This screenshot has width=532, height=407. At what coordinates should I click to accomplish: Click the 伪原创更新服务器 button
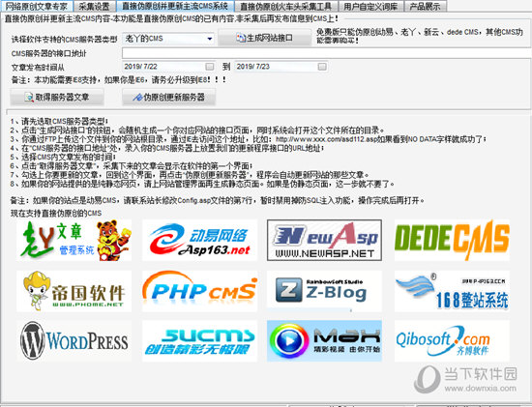[169, 98]
